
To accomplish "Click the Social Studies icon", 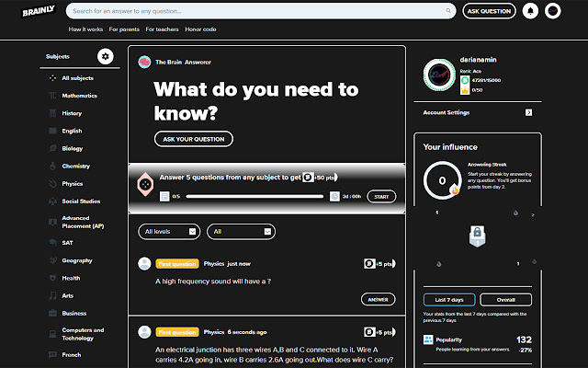I will coord(53,201).
